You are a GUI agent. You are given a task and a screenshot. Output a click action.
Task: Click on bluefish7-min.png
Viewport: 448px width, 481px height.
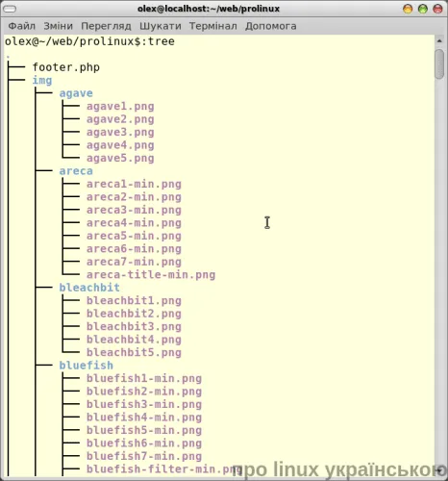[144, 456]
